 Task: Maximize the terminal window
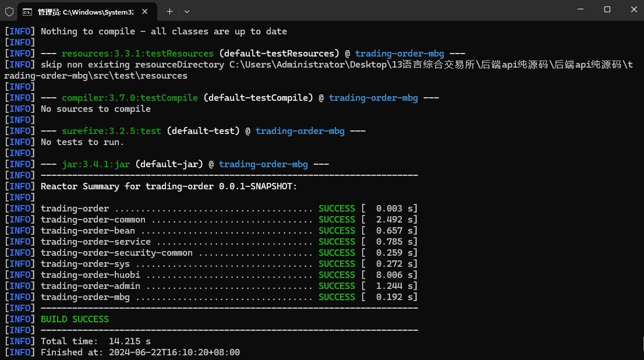[607, 9]
